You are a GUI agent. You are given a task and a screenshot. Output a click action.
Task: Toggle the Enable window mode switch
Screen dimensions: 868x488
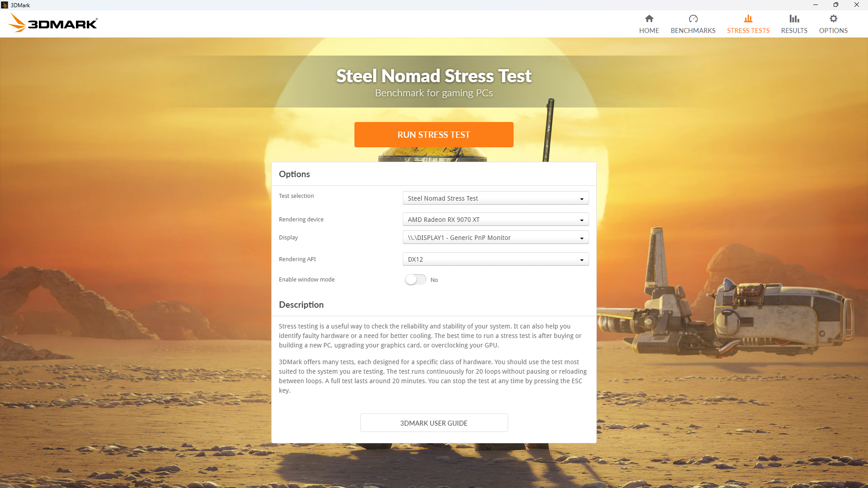tap(415, 280)
